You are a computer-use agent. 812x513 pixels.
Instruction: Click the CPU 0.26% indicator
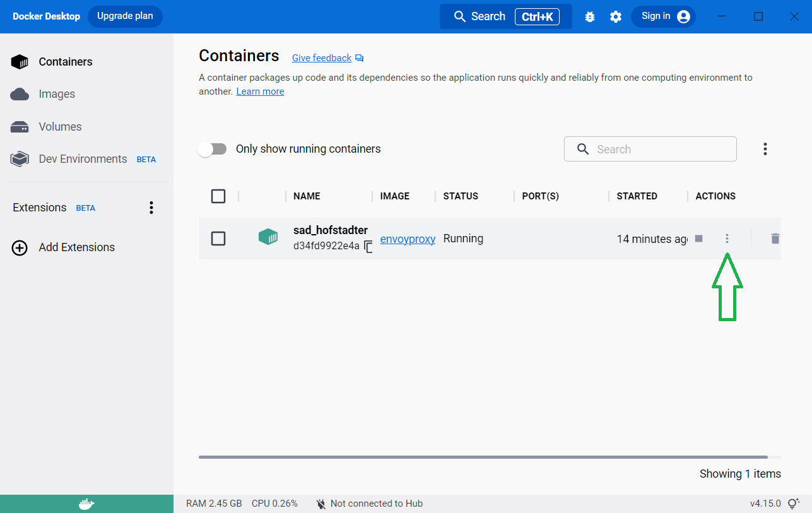[x=274, y=504]
